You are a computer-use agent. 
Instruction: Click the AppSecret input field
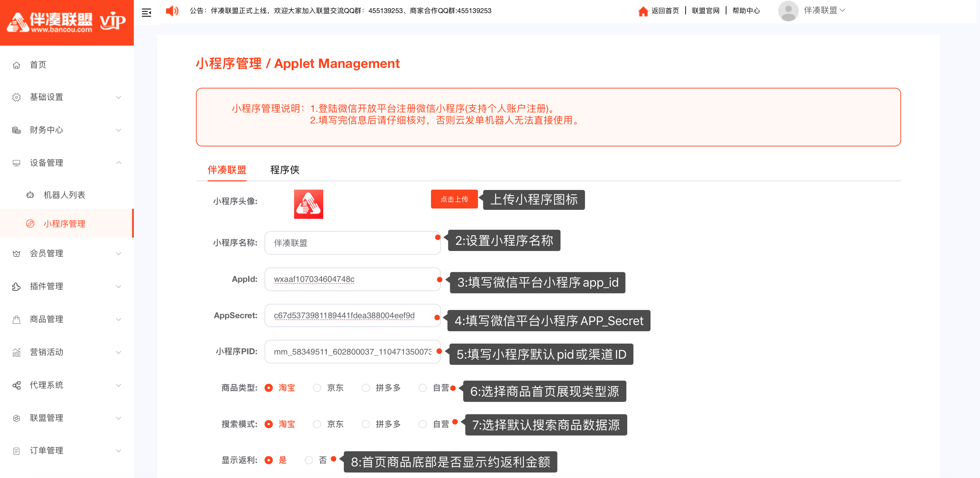(x=352, y=315)
